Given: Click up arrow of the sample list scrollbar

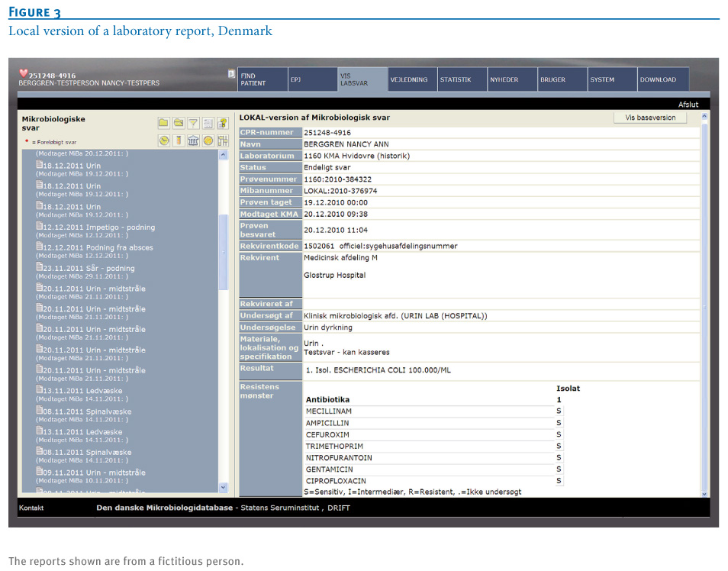Looking at the screenshot, I should coord(224,155).
